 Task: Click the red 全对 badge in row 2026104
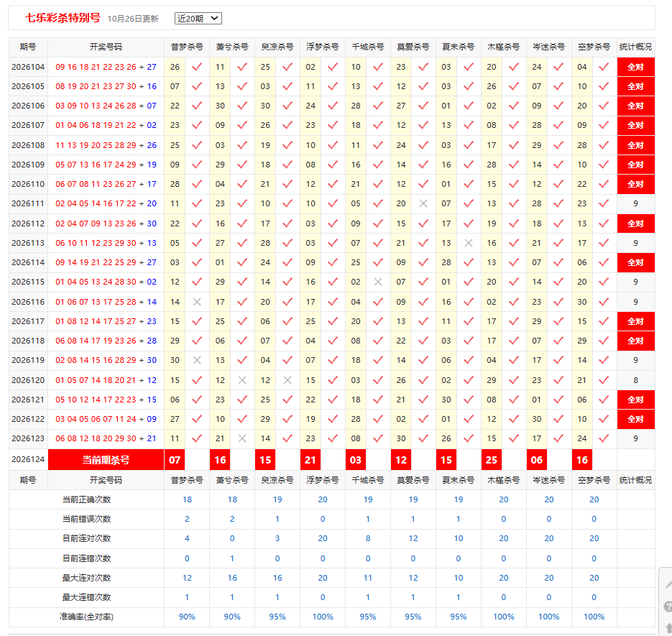tap(635, 67)
